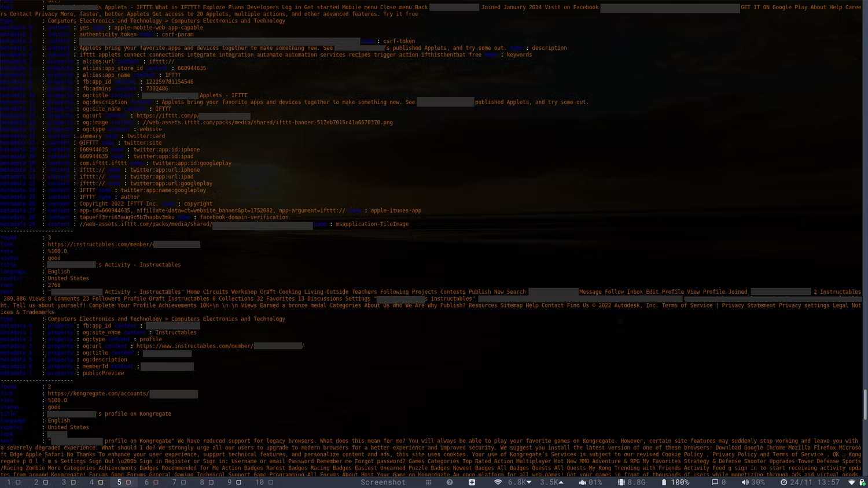Click the 'twitter:app:name:googleplay' text
The height and width of the screenshot is (488, 868).
(x=163, y=190)
